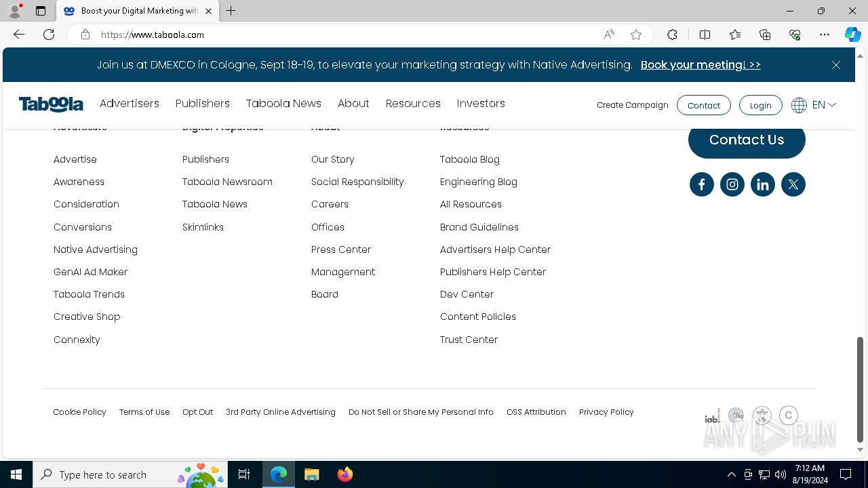Open the notification center
The width and height of the screenshot is (868, 488).
coord(846,474)
